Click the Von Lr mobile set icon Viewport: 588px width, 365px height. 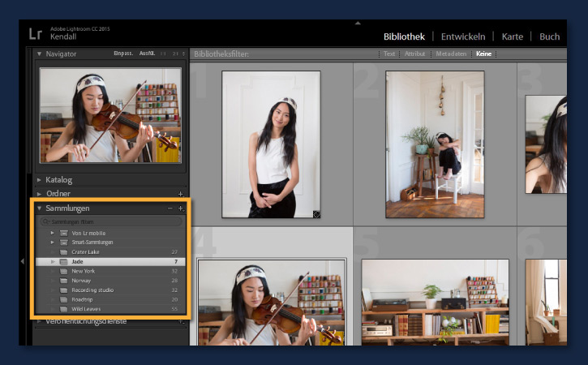coord(64,233)
